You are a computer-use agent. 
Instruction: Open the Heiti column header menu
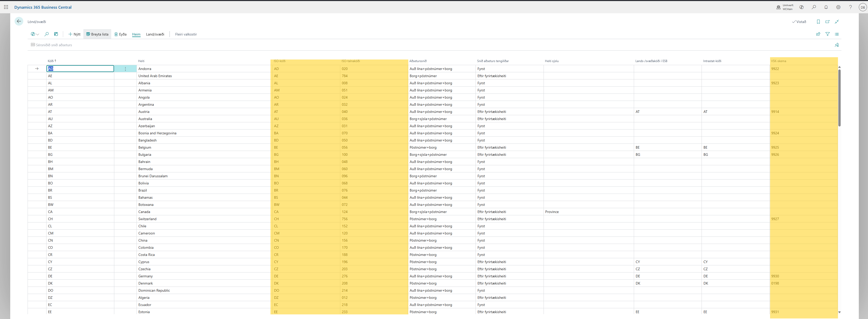pyautogui.click(x=141, y=61)
